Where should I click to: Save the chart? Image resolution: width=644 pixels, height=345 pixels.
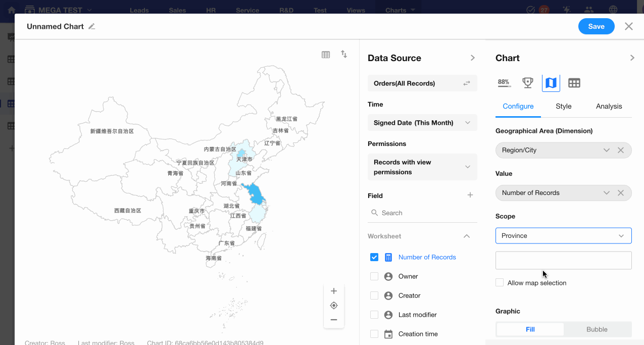(x=596, y=27)
